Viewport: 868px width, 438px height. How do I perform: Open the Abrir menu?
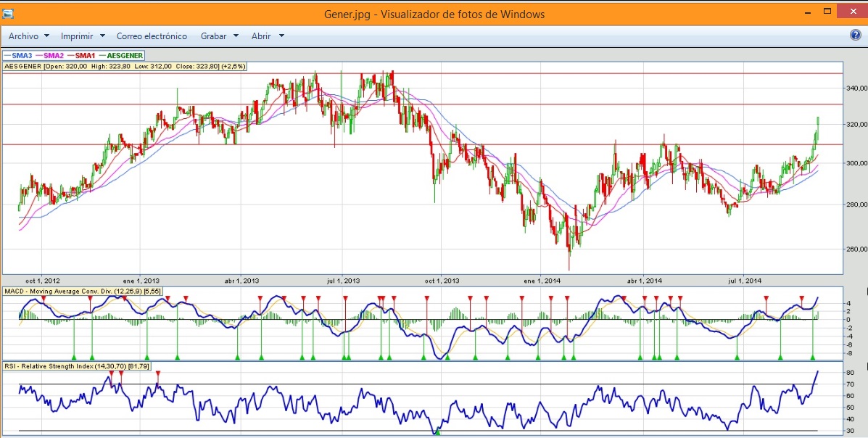[x=261, y=36]
